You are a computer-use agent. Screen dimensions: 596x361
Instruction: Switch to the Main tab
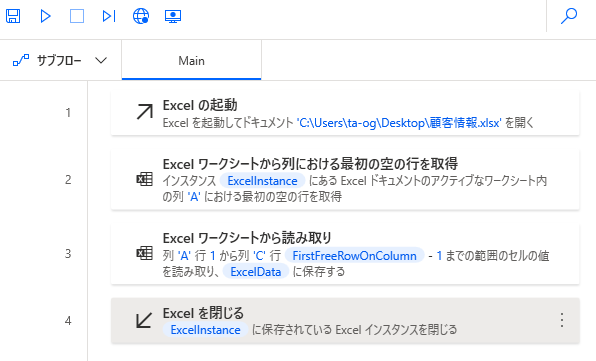pos(191,60)
